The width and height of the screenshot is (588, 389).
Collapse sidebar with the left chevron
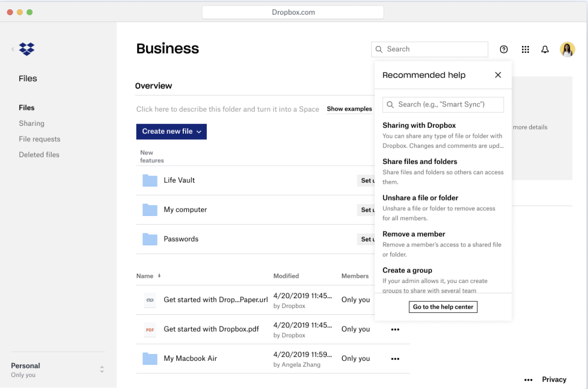point(13,49)
